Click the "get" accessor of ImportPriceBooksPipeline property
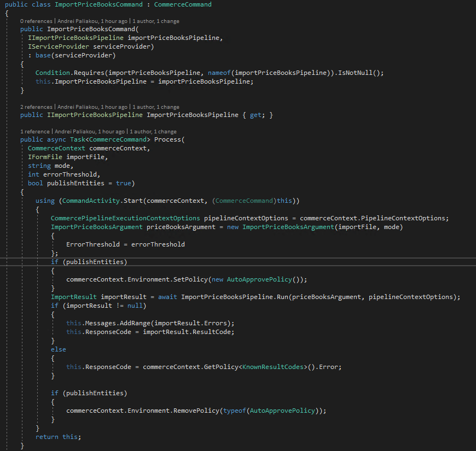The height and width of the screenshot is (451, 476). [256, 115]
